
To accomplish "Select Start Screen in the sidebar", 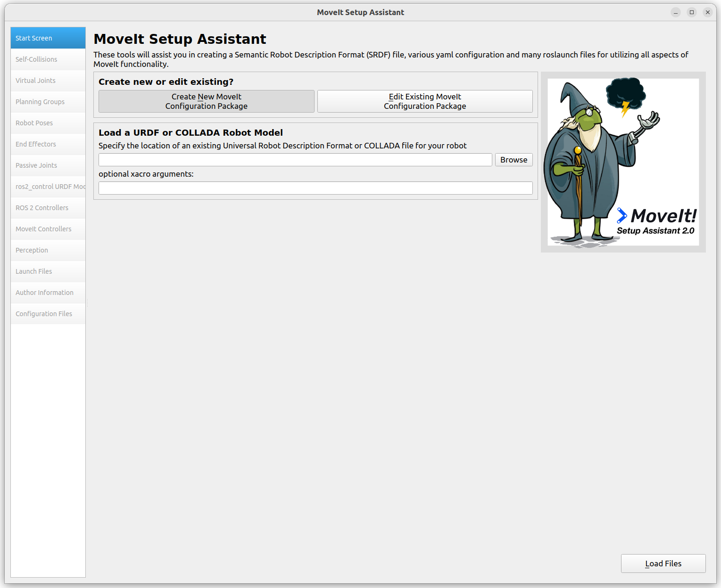I will 48,38.
